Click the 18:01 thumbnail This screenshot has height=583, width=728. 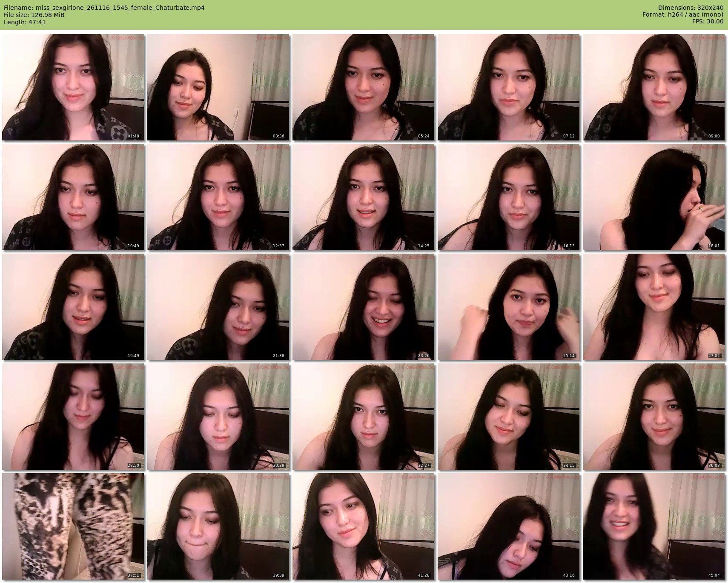click(x=654, y=197)
